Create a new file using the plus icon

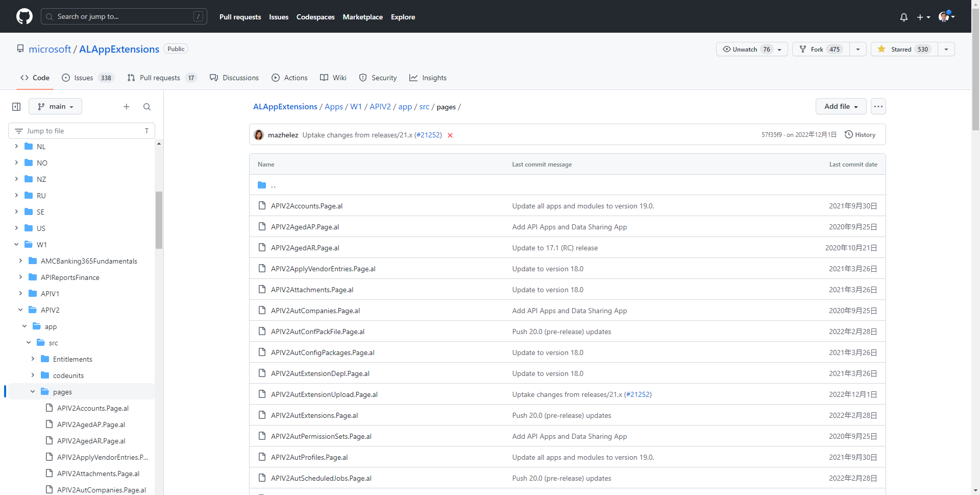pos(126,106)
